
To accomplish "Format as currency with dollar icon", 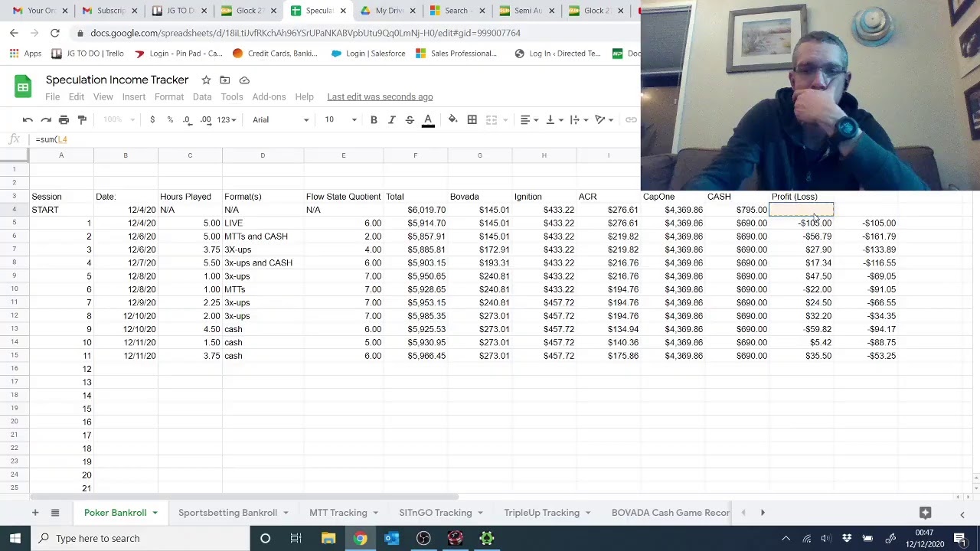I will 152,119.
